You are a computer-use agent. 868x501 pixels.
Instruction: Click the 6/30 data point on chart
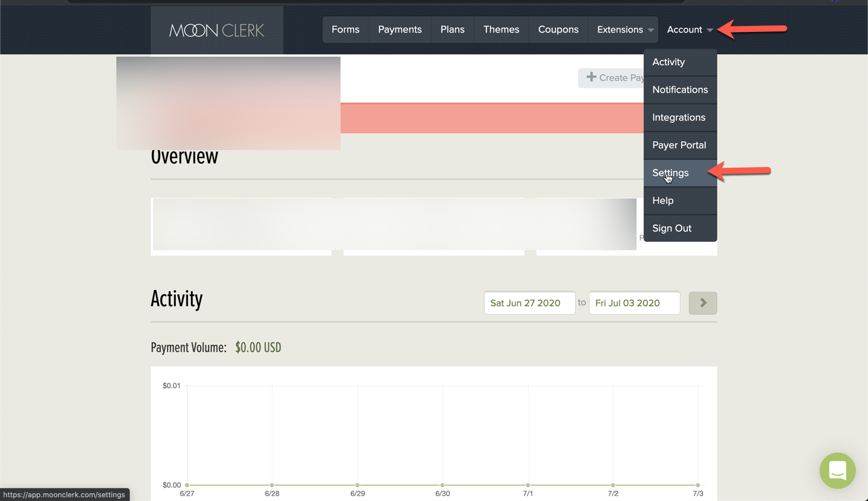(x=442, y=485)
